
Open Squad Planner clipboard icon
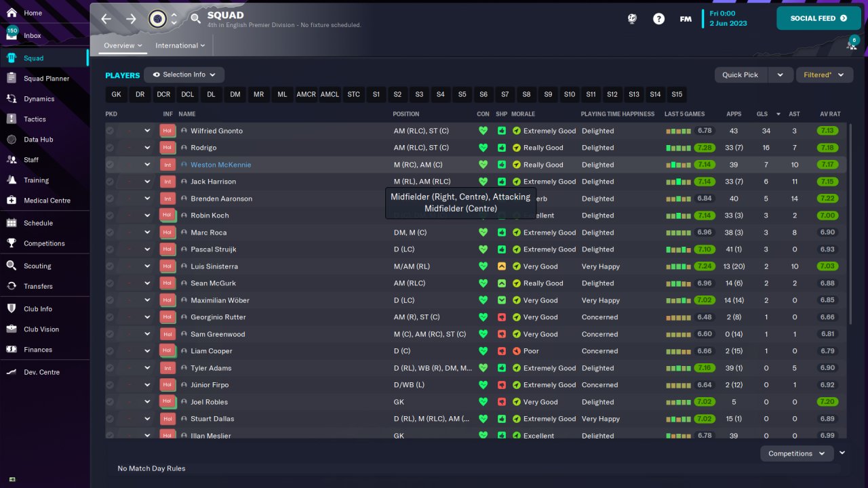[x=12, y=78]
